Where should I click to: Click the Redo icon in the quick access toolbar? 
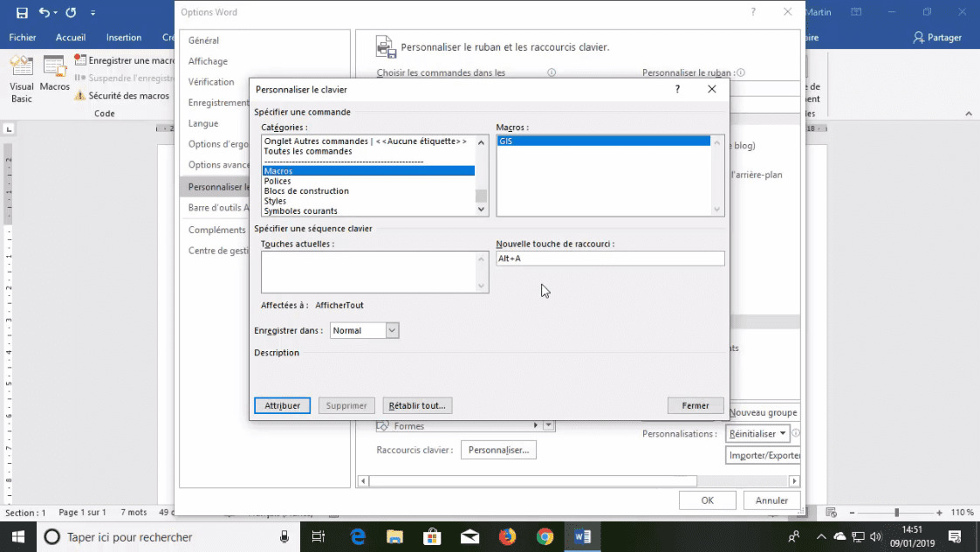71,12
